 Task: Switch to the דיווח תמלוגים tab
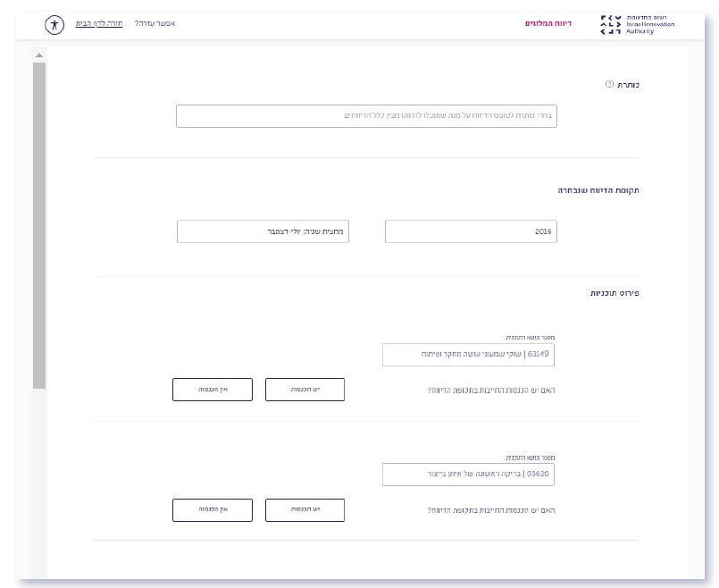point(546,24)
